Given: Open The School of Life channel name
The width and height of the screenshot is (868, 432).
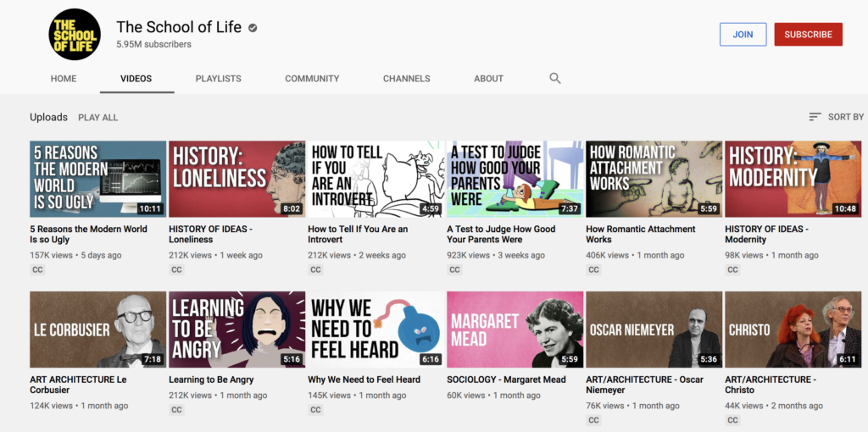Looking at the screenshot, I should pyautogui.click(x=179, y=27).
